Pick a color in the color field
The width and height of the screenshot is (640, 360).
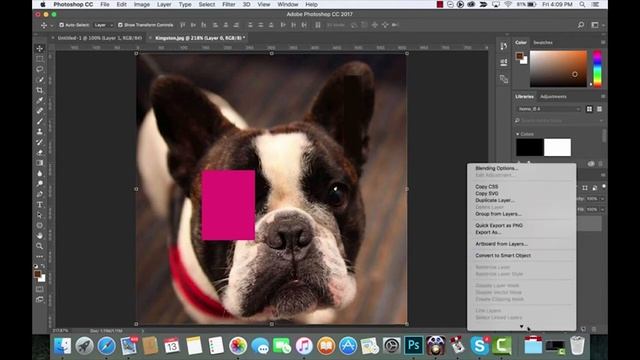pyautogui.click(x=558, y=69)
